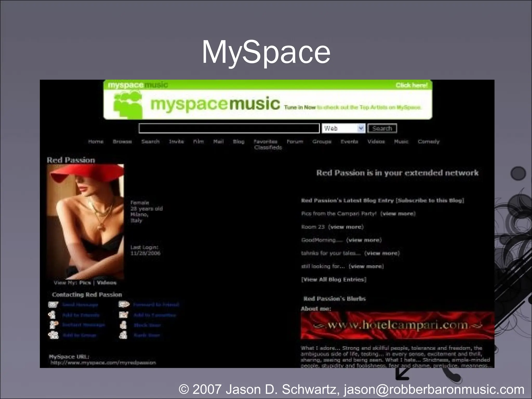Image resolution: width=532 pixels, height=399 pixels.
Task: Open Videos link under the profile photo
Action: 107,283
